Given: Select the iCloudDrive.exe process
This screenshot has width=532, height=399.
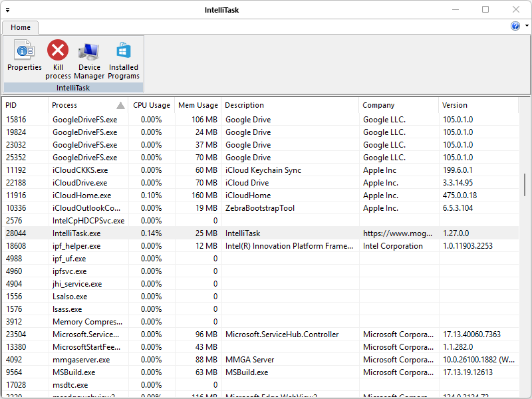Looking at the screenshot, I should pos(80,183).
